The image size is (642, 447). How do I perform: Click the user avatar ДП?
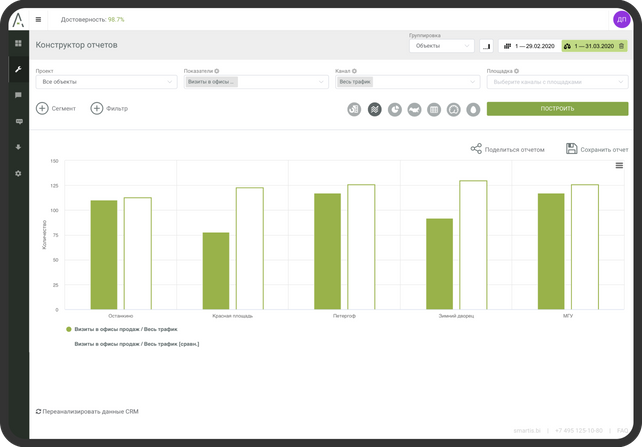pos(621,19)
